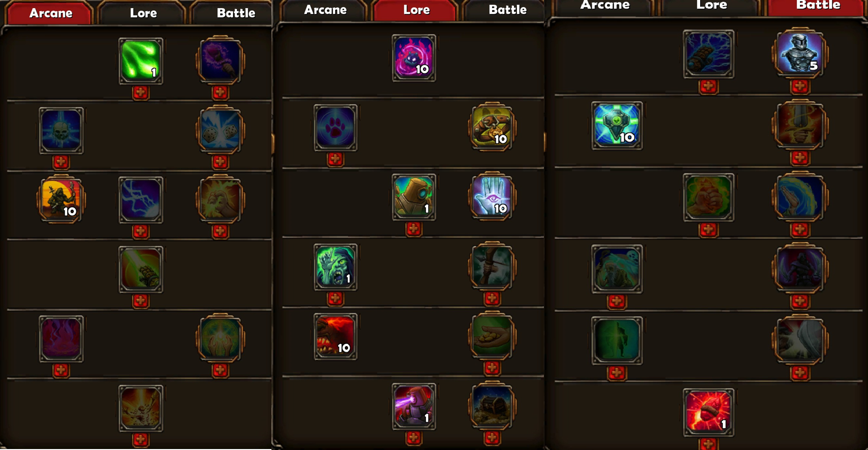Open Arcane tab in left panel
Image resolution: width=868 pixels, height=450 pixels.
pos(50,13)
